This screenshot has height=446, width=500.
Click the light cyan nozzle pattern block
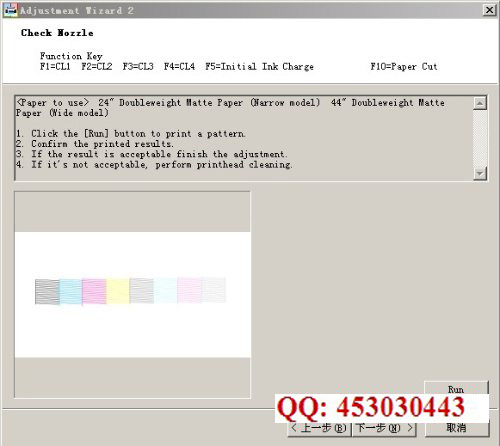pyautogui.click(x=166, y=291)
